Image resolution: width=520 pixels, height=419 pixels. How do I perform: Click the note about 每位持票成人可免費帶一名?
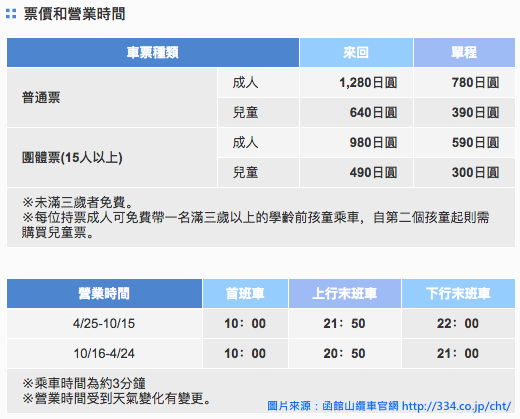click(x=255, y=225)
